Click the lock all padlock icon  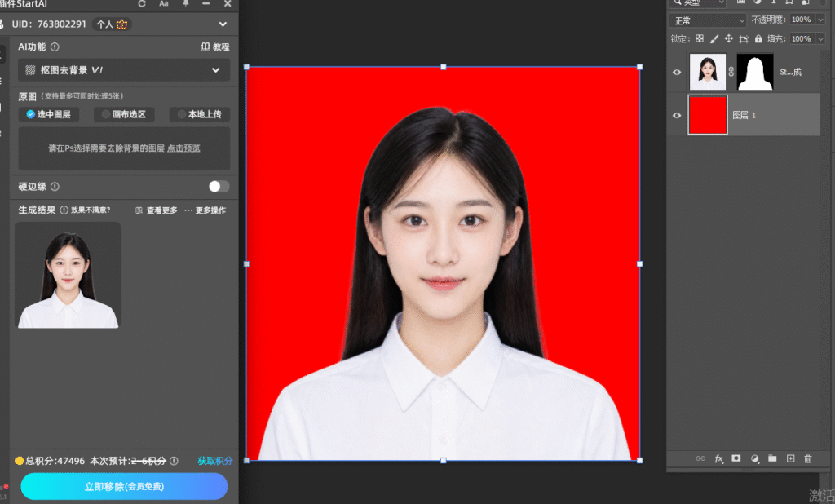click(x=758, y=38)
